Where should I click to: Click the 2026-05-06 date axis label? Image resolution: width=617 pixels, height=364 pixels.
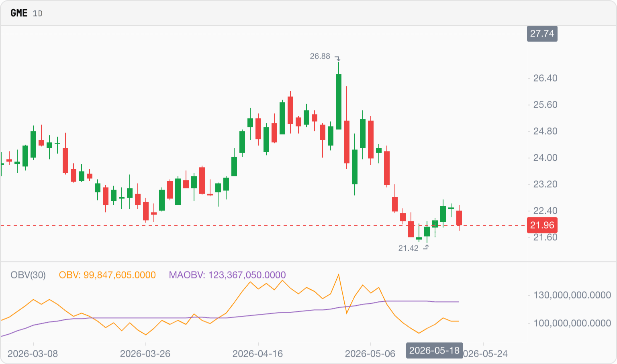tap(370, 354)
